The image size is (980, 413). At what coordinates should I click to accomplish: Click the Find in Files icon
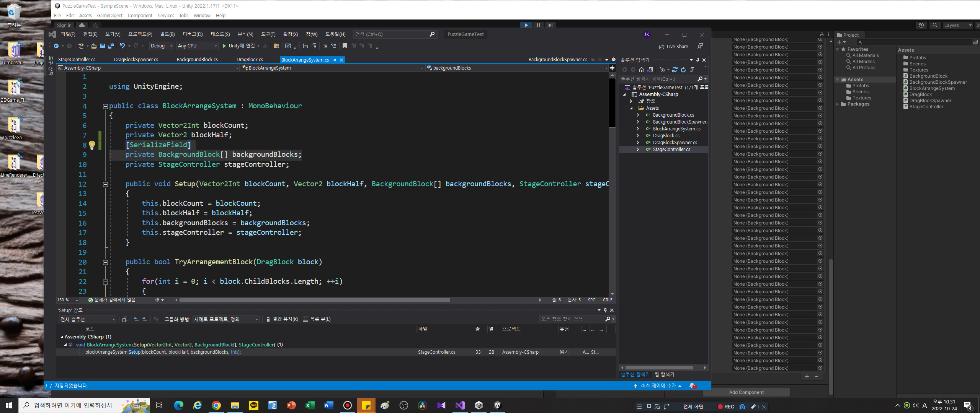point(276,46)
